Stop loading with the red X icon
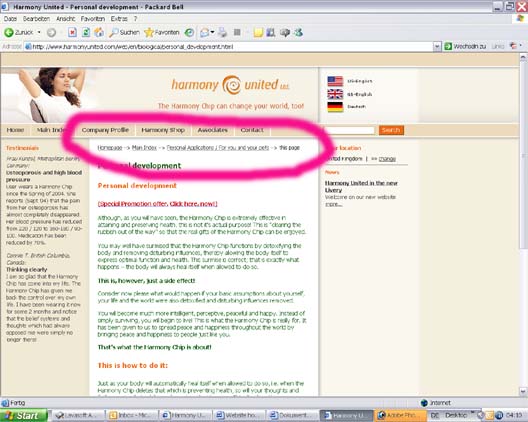This screenshot has height=422, width=528. [x=72, y=32]
